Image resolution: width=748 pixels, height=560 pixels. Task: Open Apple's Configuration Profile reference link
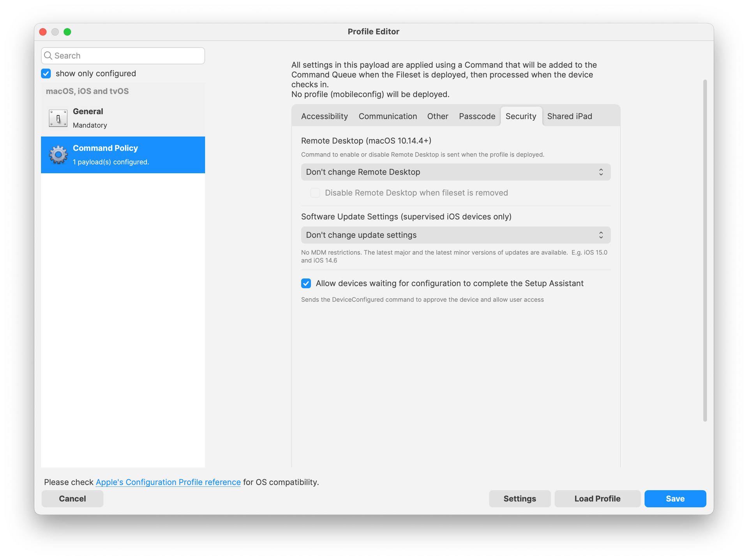point(168,482)
